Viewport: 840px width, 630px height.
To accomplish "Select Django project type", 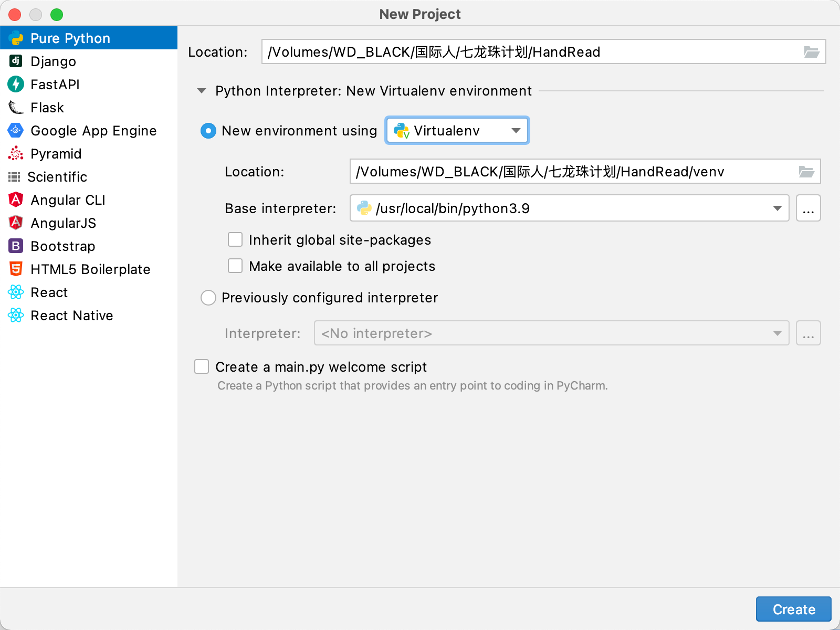I will [x=89, y=61].
